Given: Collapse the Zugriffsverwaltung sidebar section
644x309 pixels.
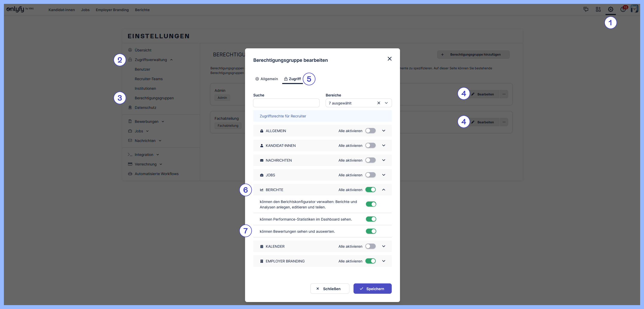Looking at the screenshot, I should point(172,59).
